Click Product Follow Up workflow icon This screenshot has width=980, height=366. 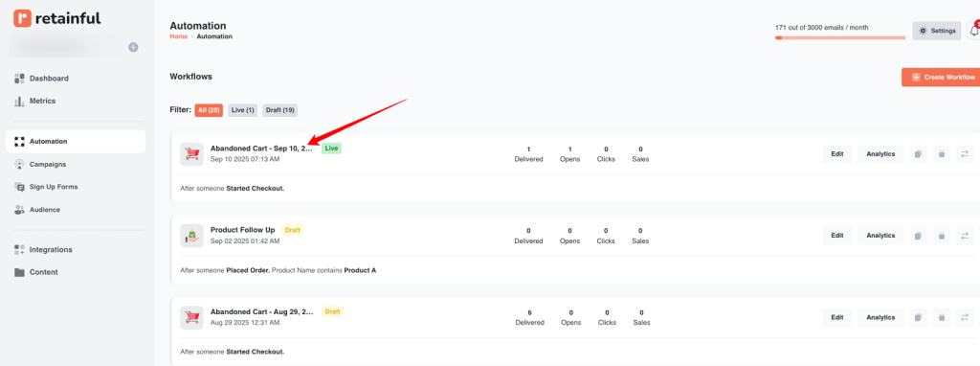pos(191,236)
